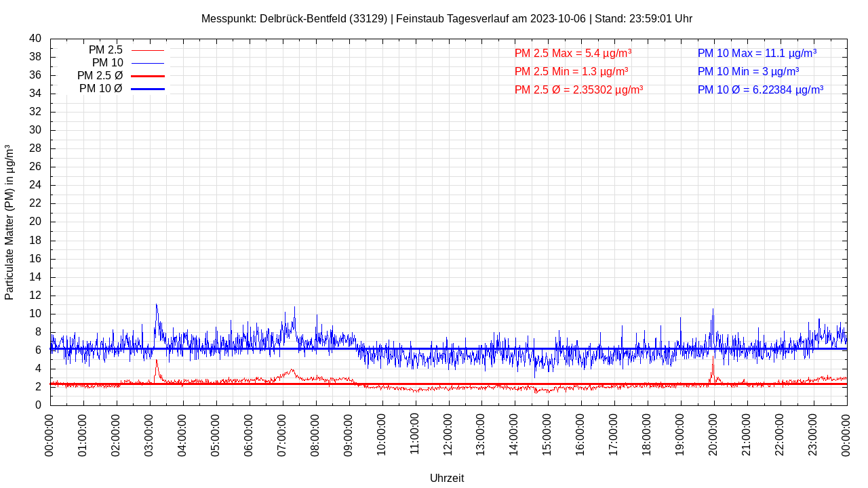Click the 03:00:00 time axis tick label
Image resolution: width=868 pixels, height=488 pixels.
coord(149,434)
